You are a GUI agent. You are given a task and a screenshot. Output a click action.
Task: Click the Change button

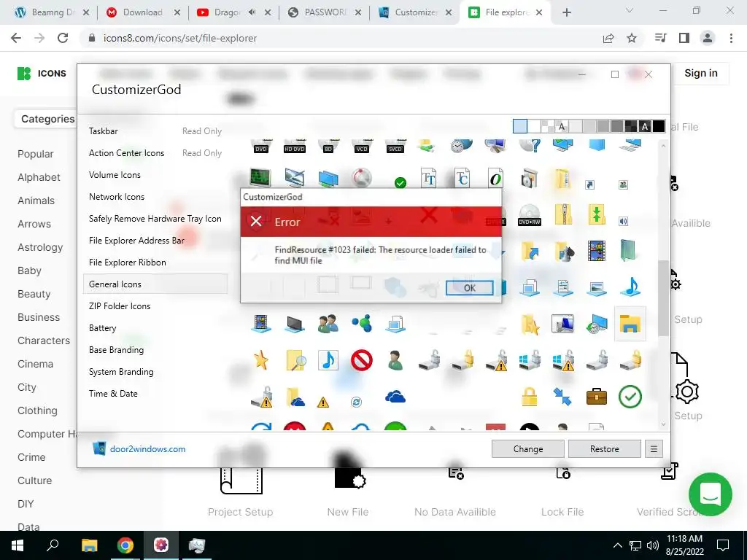click(528, 448)
